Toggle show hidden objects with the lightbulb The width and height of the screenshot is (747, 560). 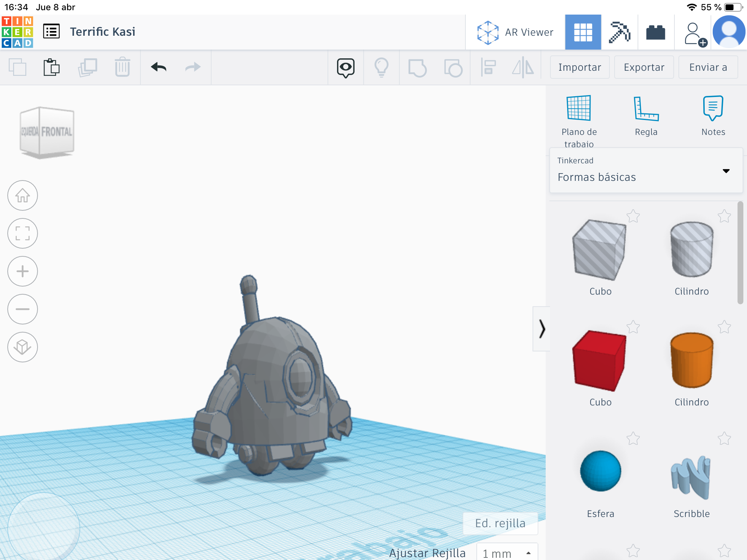(382, 67)
